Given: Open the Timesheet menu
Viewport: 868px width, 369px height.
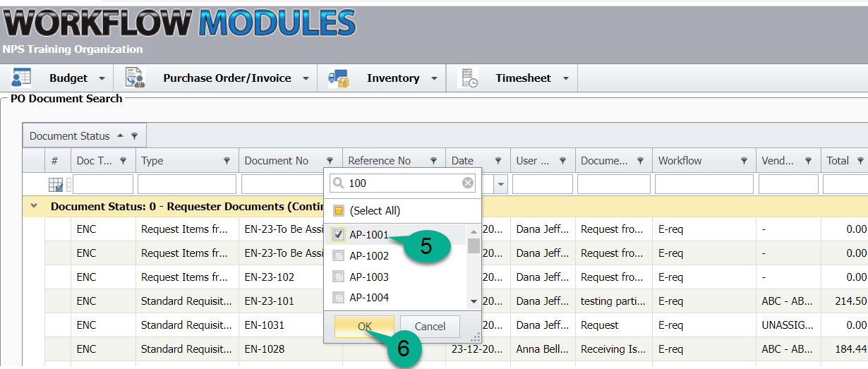Looking at the screenshot, I should click(x=523, y=78).
